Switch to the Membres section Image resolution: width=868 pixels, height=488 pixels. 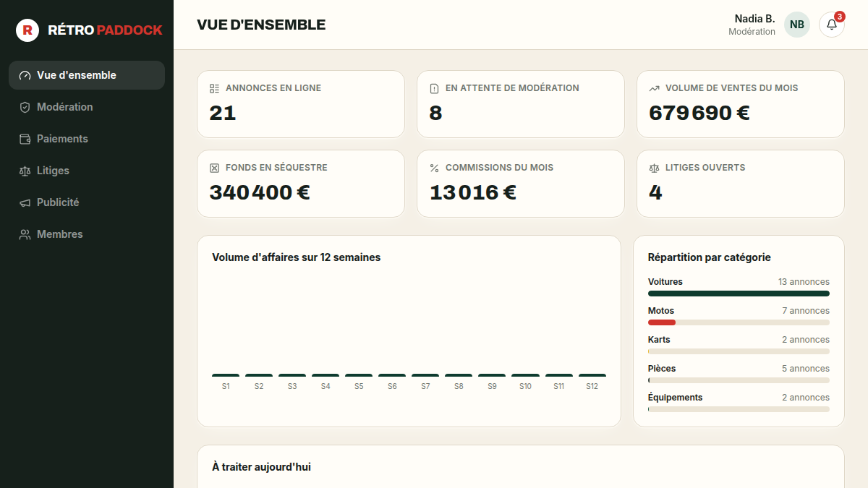(x=87, y=234)
